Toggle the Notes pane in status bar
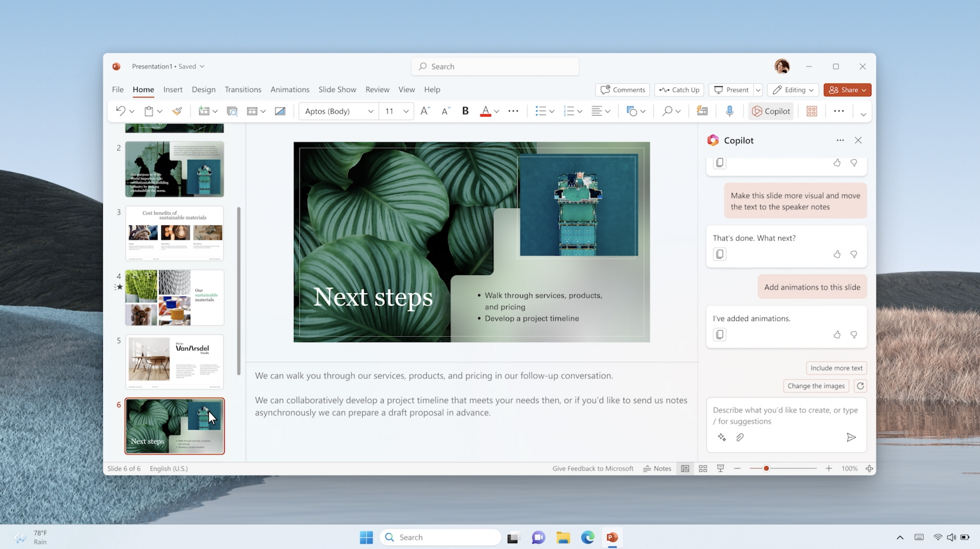Viewport: 980px width, 549px height. tap(657, 468)
